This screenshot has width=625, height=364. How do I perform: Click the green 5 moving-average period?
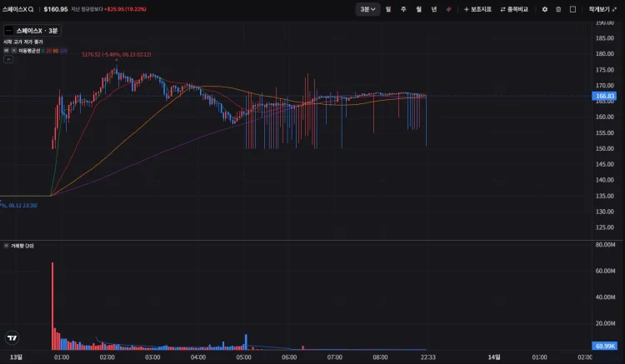pos(43,51)
